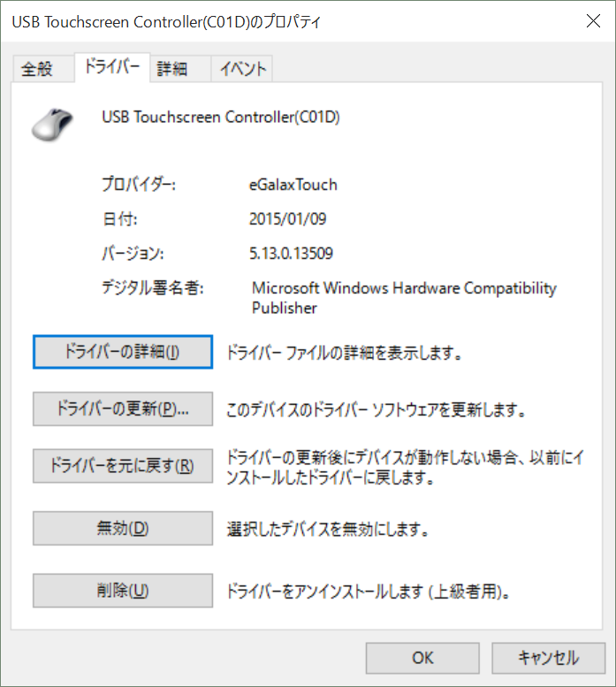Confirm with the OK button

click(422, 658)
